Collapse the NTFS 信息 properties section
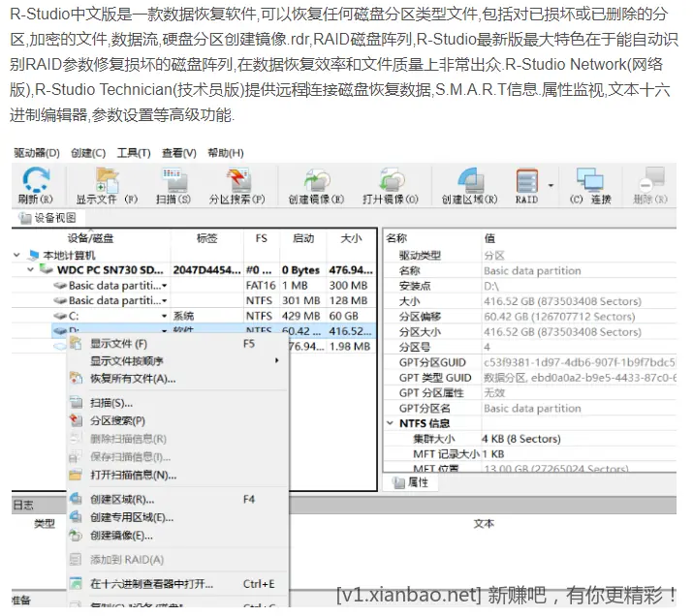The height and width of the screenshot is (616, 693). pyautogui.click(x=391, y=423)
